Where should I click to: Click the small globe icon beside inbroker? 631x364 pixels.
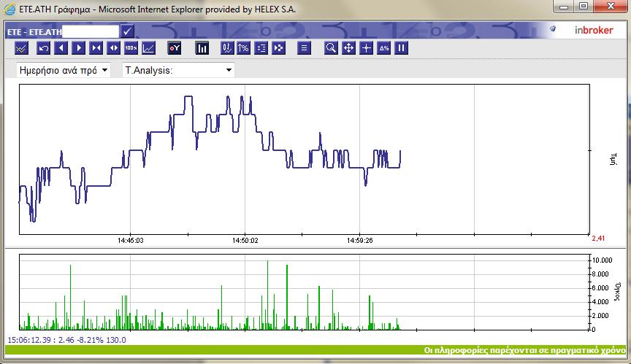pos(553,28)
